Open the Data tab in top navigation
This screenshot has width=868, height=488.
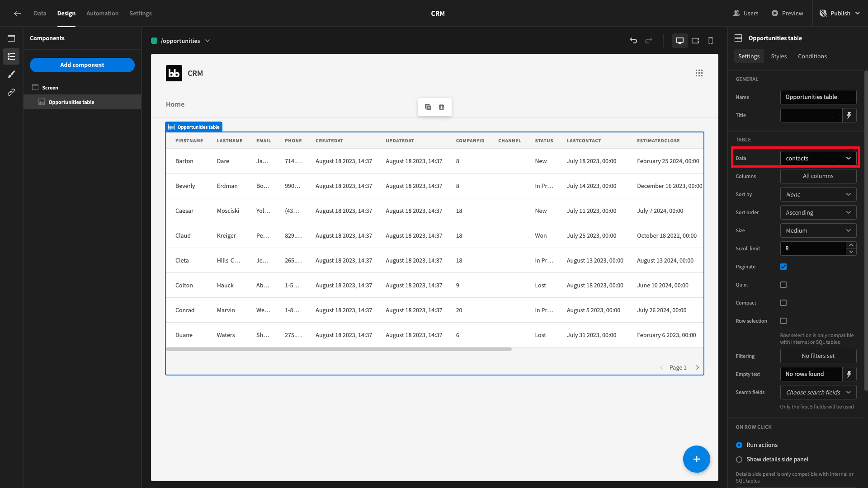click(x=40, y=14)
